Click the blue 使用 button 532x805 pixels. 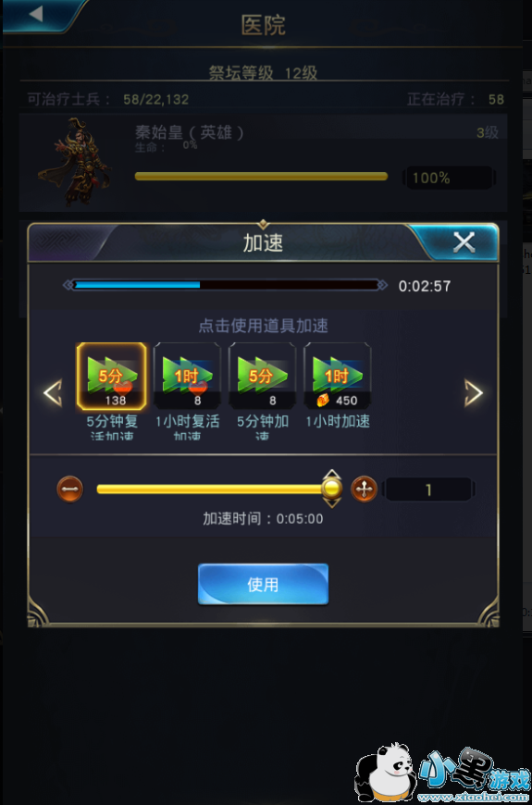click(x=263, y=584)
